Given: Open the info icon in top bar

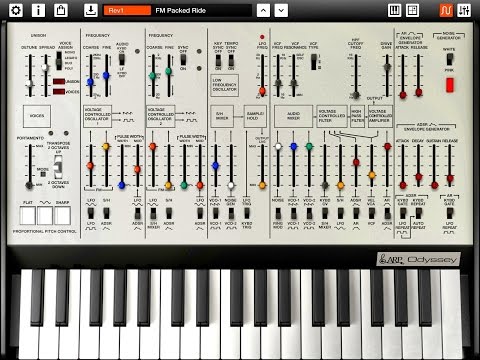Looking at the screenshot, I should click(38, 10).
